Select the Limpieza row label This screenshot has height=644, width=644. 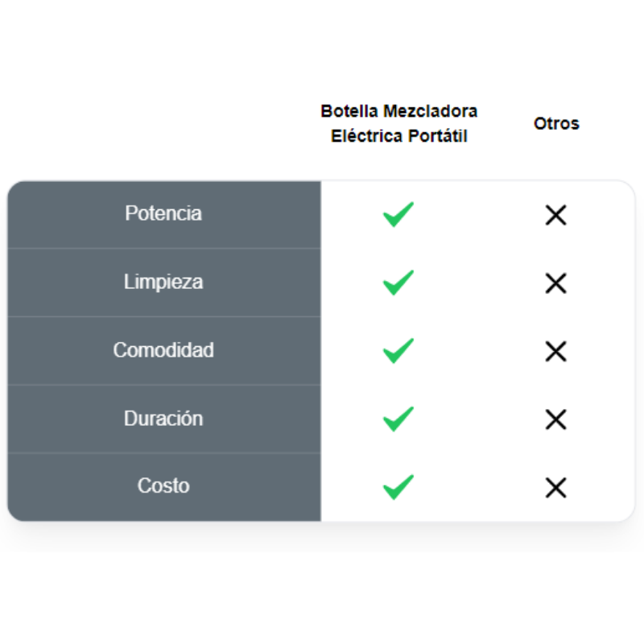[163, 283]
